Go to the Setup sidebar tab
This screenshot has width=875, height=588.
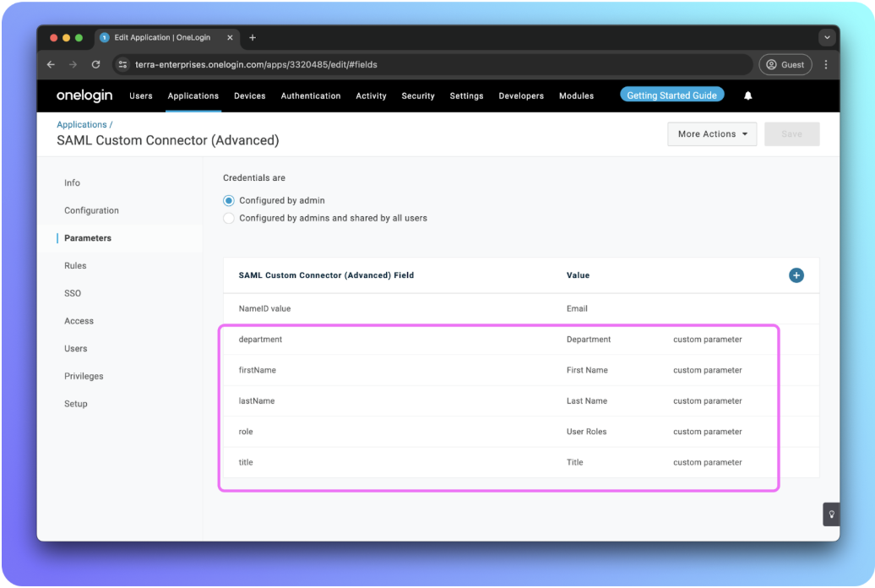coord(76,405)
